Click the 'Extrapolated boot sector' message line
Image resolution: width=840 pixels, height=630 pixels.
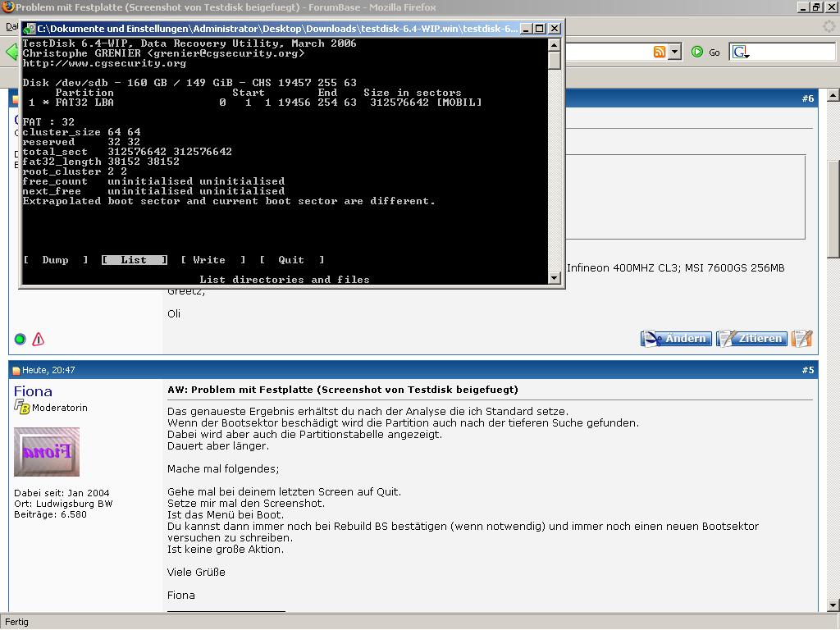[x=229, y=201]
